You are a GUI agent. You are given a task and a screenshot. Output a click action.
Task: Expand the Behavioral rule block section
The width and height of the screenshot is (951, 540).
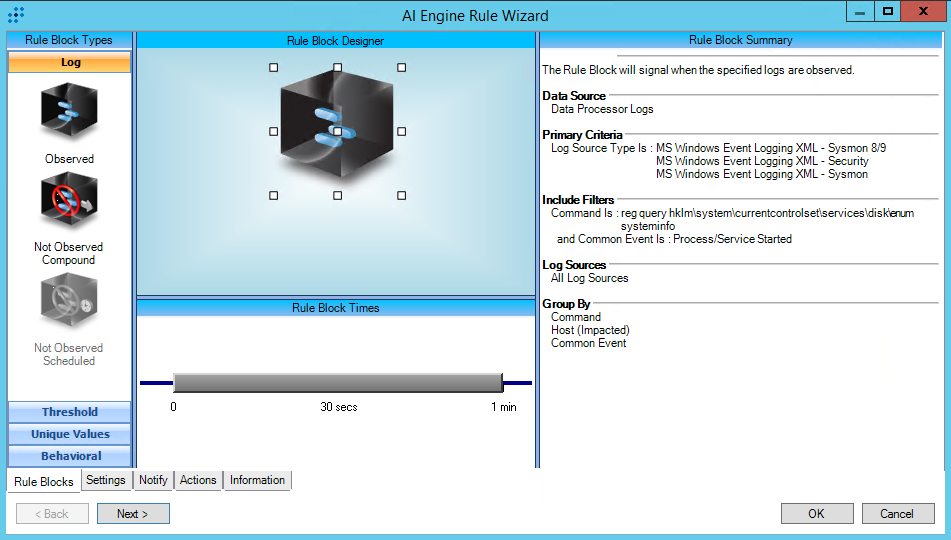tap(70, 456)
